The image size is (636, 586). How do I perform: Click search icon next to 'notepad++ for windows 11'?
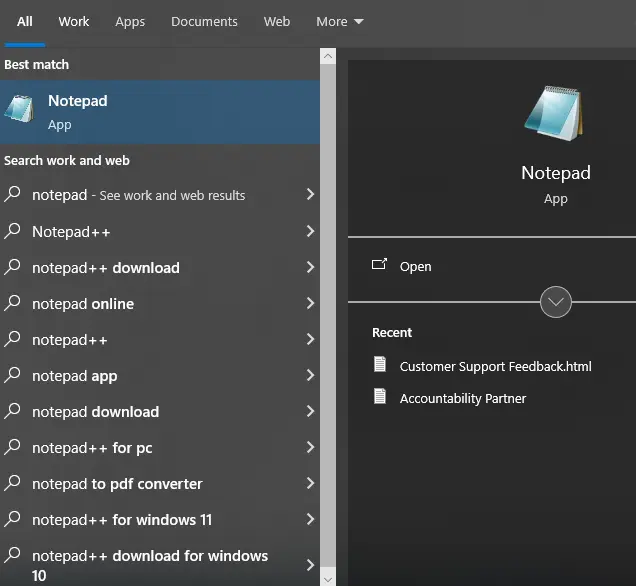pyautogui.click(x=12, y=519)
